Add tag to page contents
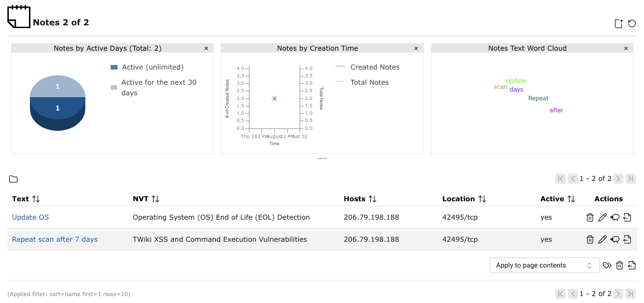The height and width of the screenshot is (303, 644). click(607, 265)
